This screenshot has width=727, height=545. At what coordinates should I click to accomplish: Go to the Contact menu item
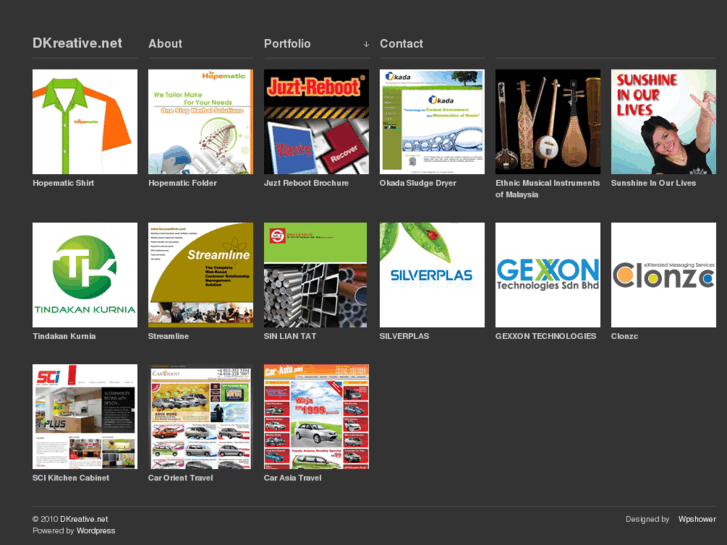point(401,44)
